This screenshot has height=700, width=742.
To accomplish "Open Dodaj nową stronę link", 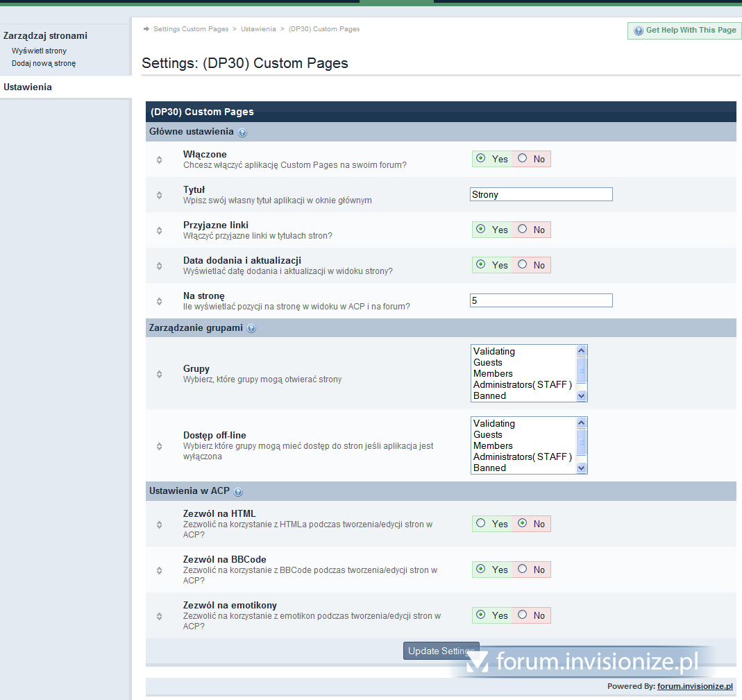I will click(x=44, y=63).
